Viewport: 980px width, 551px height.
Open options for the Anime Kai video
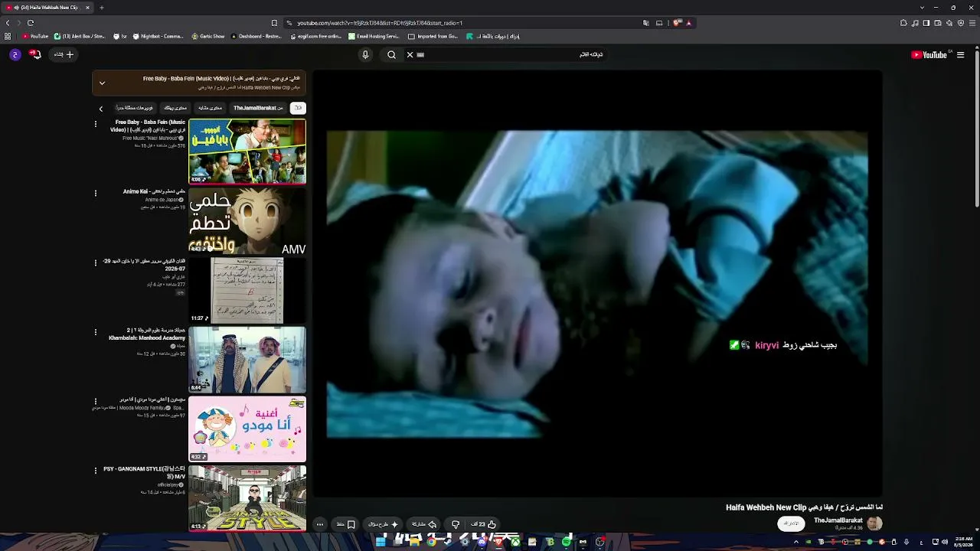pyautogui.click(x=96, y=193)
